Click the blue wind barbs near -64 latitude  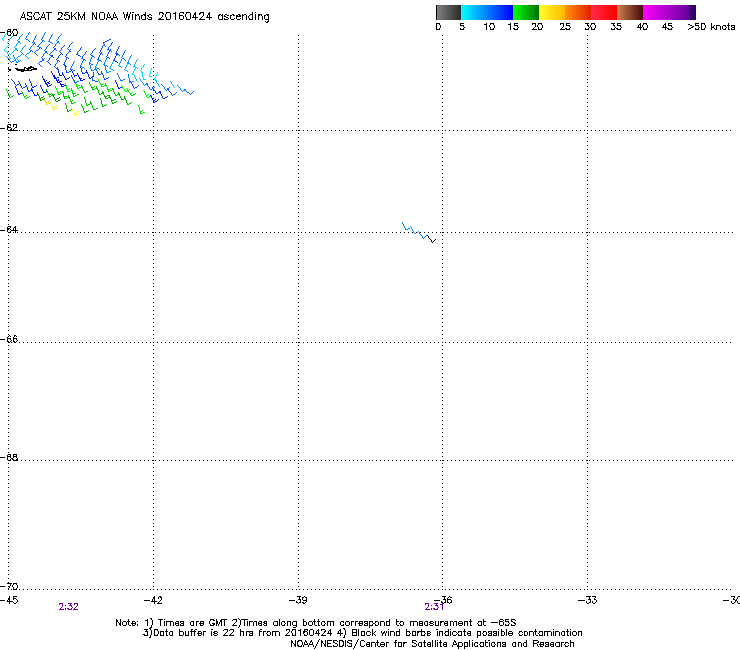tap(414, 230)
